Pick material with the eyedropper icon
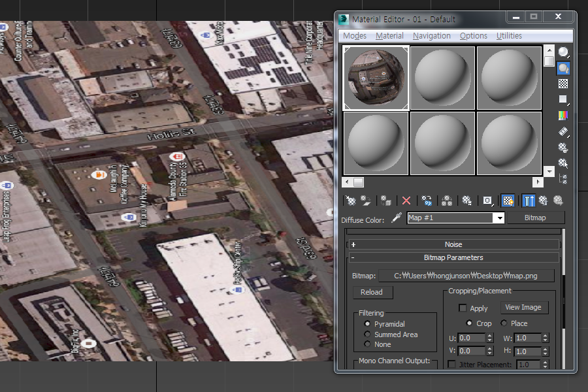588x392 pixels. (x=397, y=218)
